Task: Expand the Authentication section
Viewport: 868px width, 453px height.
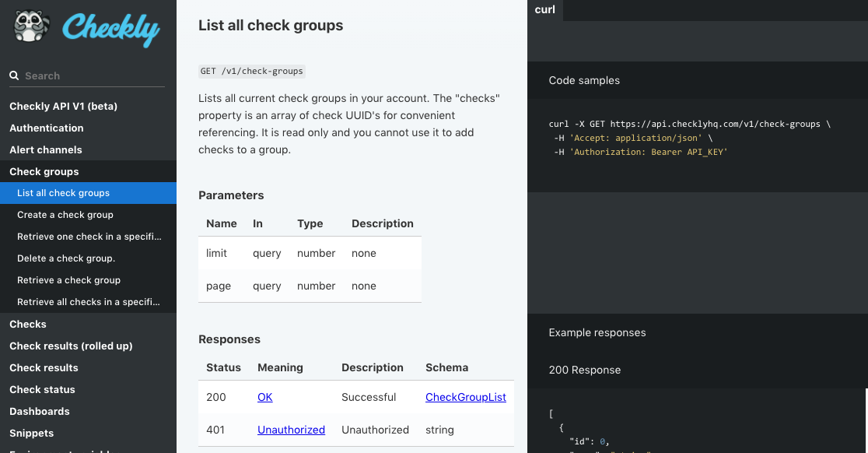Action: click(x=46, y=128)
